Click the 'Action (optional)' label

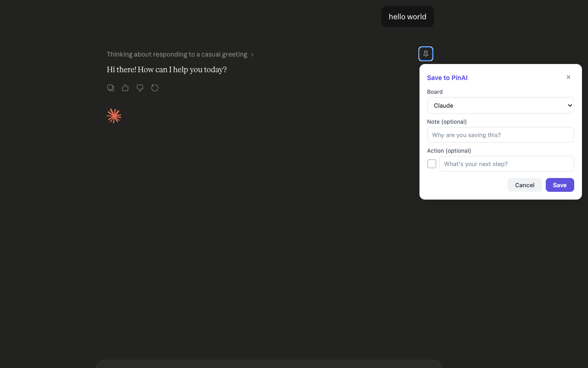[449, 151]
